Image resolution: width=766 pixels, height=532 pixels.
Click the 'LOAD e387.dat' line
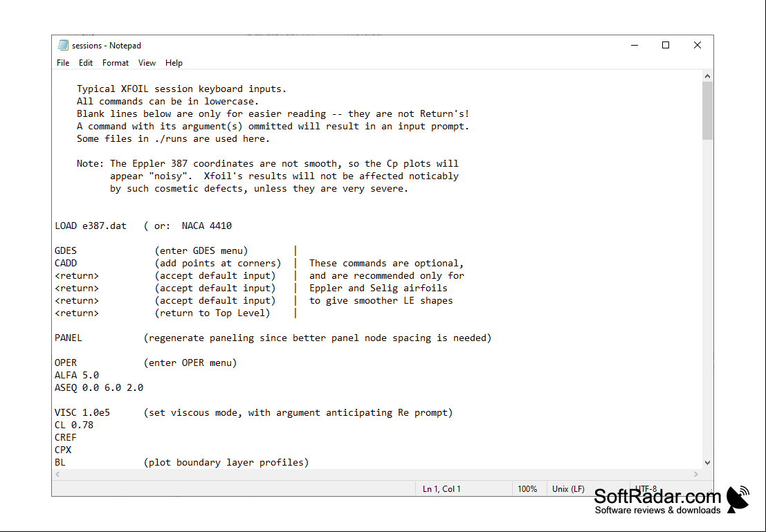click(x=91, y=226)
